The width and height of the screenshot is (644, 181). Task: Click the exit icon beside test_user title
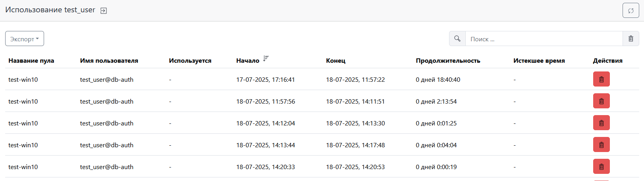(x=104, y=11)
